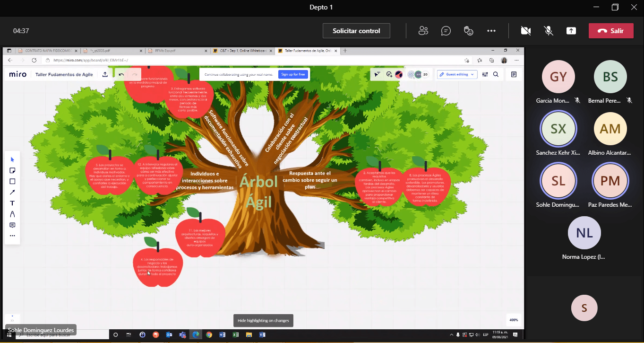
Task: Open the Teams participants panel
Action: coord(423,31)
